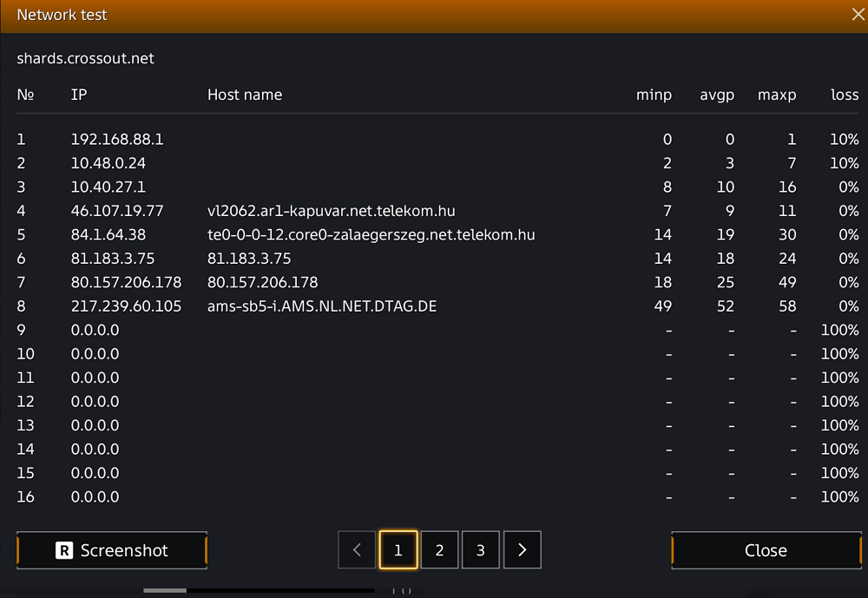Image resolution: width=868 pixels, height=598 pixels.
Task: Click host ams-sb5-i.AMS.NL.NET.DTAG.DE
Action: tap(322, 306)
